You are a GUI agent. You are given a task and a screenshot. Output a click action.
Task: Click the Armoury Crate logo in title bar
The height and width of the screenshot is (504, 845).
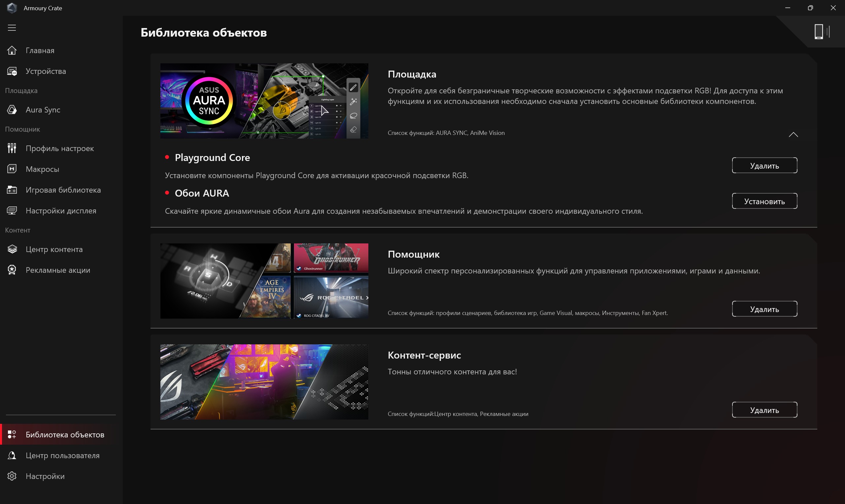12,8
